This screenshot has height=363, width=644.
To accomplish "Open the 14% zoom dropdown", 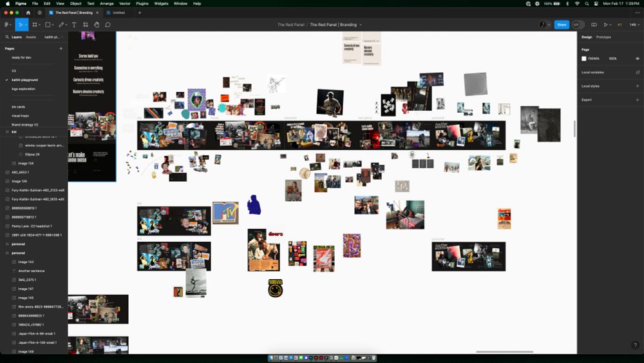I will (633, 25).
